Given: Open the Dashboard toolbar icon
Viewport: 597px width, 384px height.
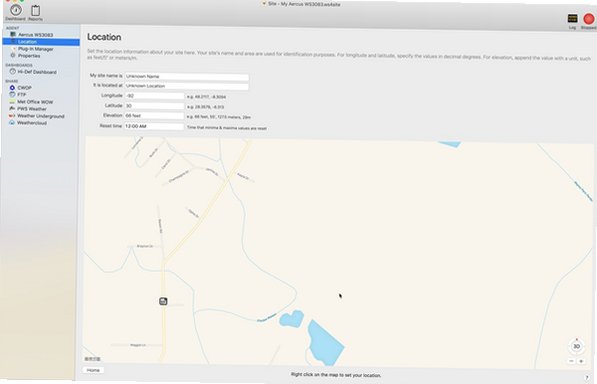Looking at the screenshot, I should (16, 10).
